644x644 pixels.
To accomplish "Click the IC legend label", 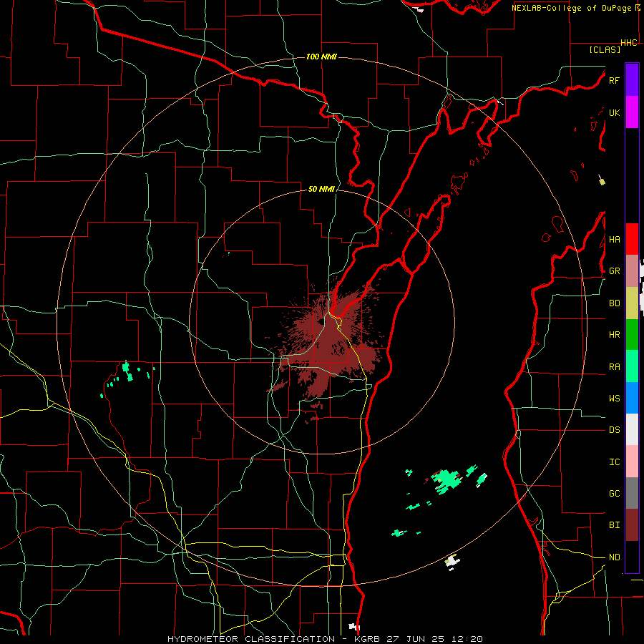I will coord(614,462).
